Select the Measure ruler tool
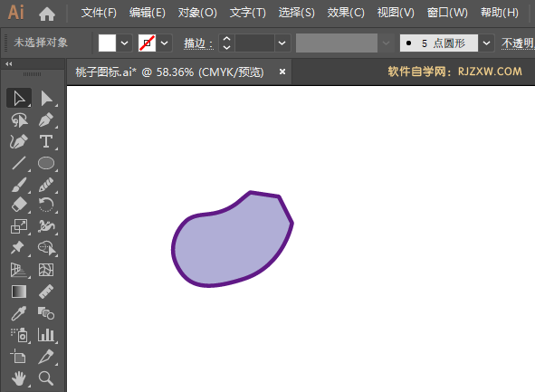 click(46, 292)
